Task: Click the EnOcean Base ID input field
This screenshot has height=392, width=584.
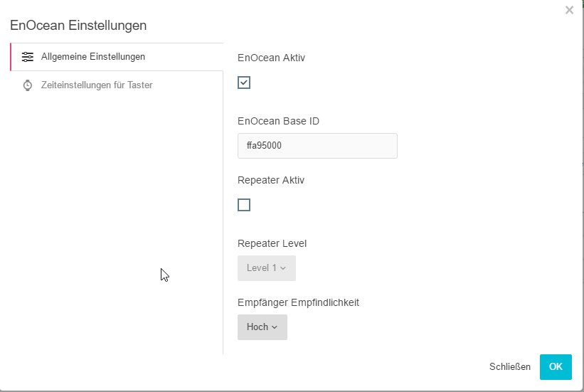Action: point(317,146)
